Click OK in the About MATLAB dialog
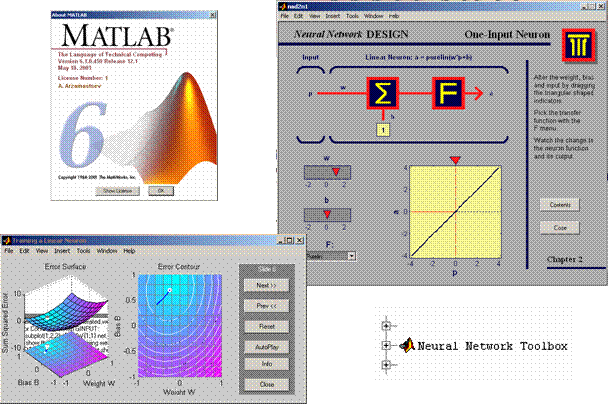This screenshot has height=404, width=608. tap(161, 191)
